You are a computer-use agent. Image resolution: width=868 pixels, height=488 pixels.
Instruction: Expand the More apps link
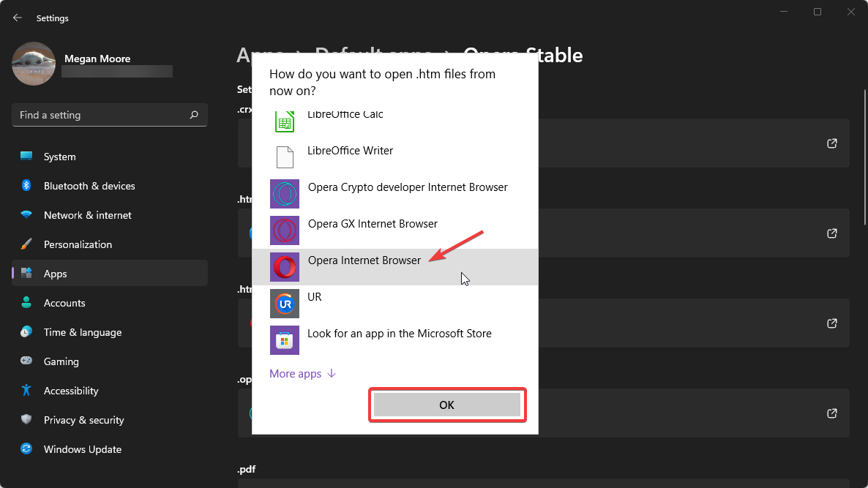click(303, 373)
